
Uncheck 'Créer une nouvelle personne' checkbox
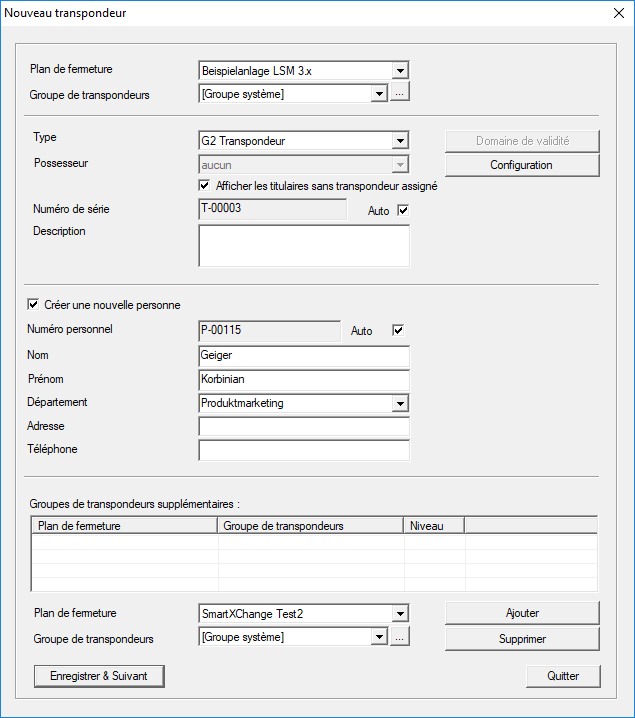pos(34,305)
